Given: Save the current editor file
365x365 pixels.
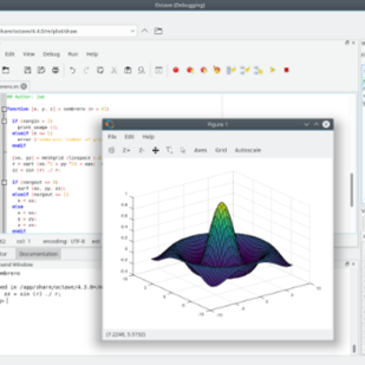Looking at the screenshot, I should pyautogui.click(x=28, y=70).
